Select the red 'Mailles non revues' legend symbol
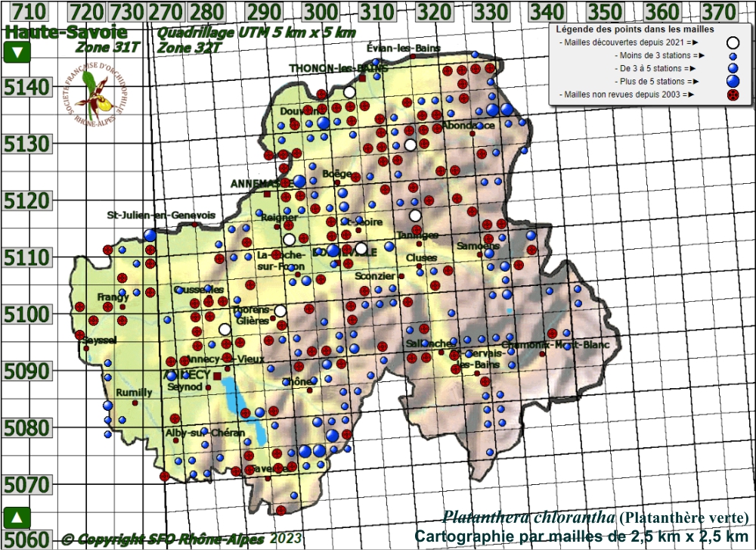Image resolution: width=756 pixels, height=550 pixels. pyautogui.click(x=732, y=95)
